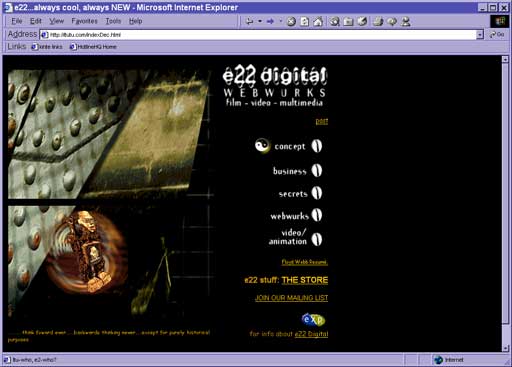The width and height of the screenshot is (512, 367).
Task: Click the exp logo badge
Action: 313,320
